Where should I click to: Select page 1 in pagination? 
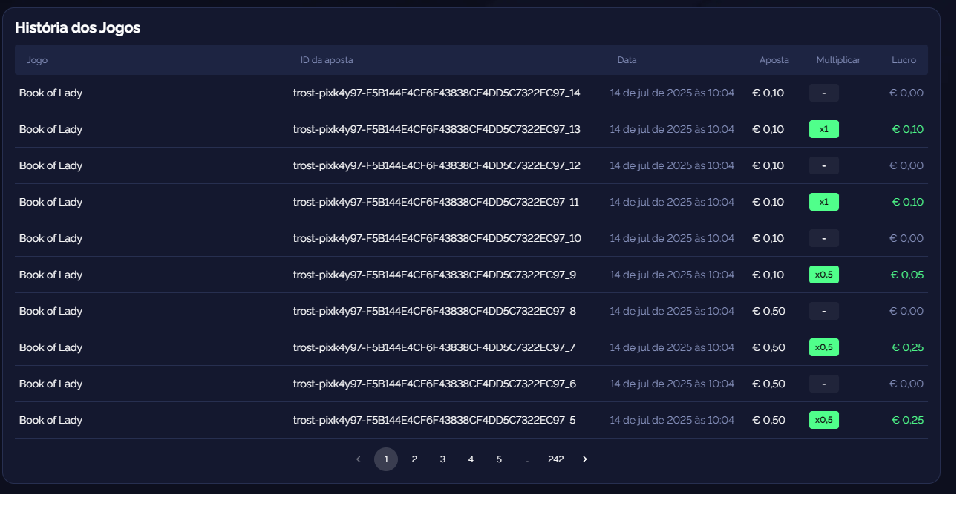[x=386, y=459]
